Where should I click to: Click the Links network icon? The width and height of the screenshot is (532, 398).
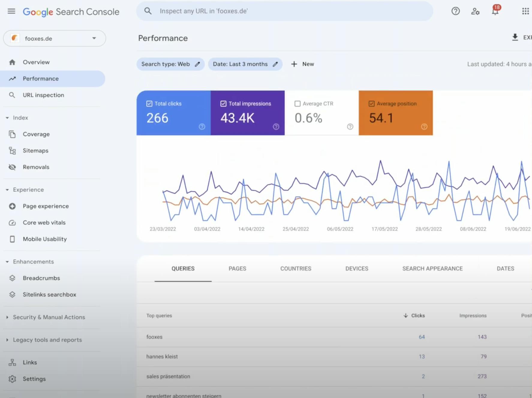coord(12,363)
